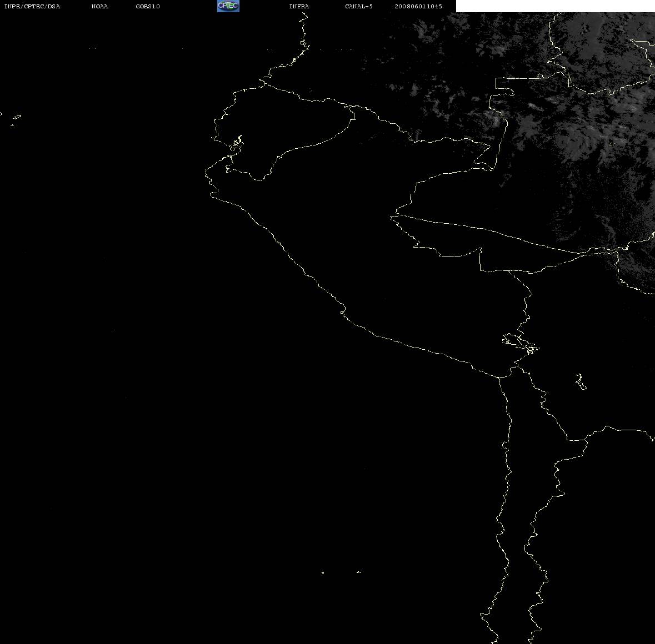The image size is (655, 644).
Task: Click the GOES10 satellite label
Action: pos(148,6)
